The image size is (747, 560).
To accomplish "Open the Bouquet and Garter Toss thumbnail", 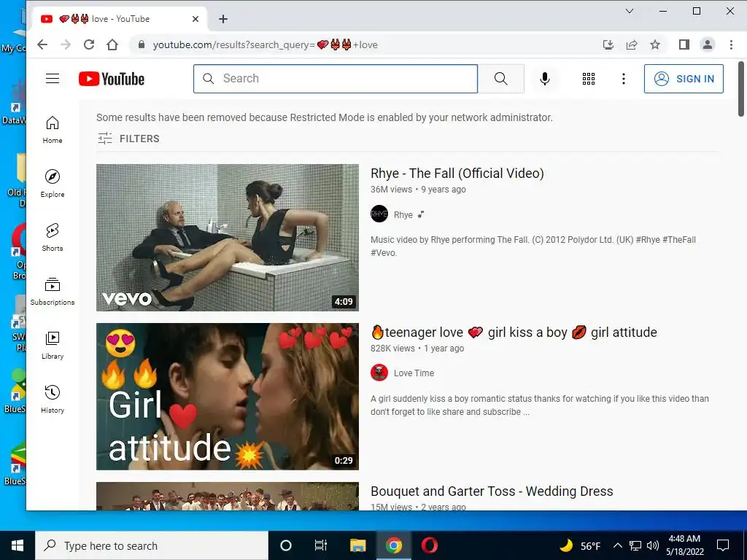I will coord(228,496).
